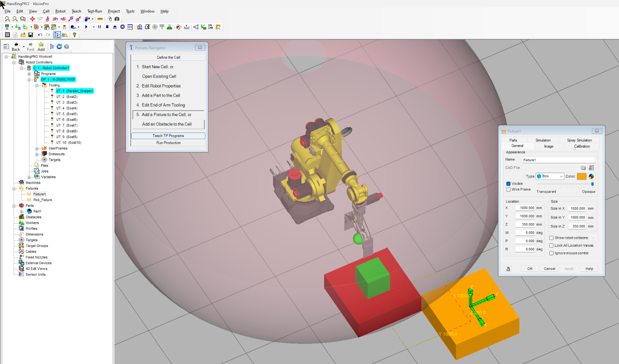The image size is (619, 364).
Task: Click the blue Refresh icon in cell browser
Action: (x=59, y=46)
